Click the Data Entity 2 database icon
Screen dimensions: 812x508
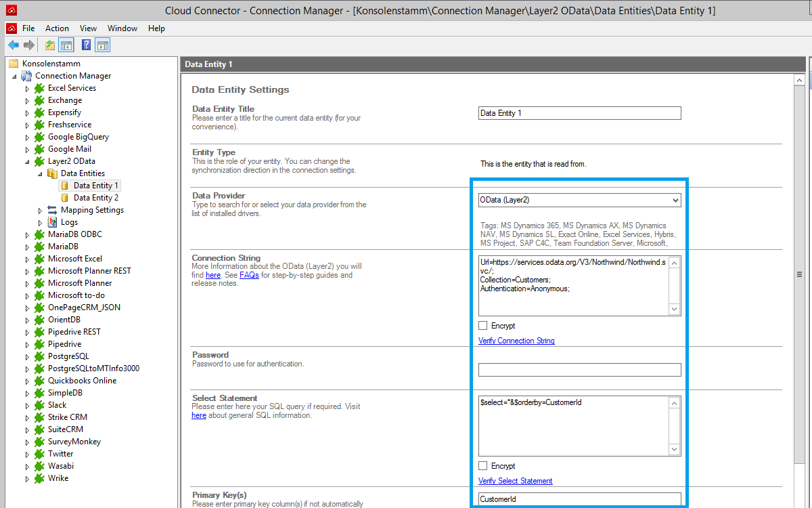pos(65,198)
